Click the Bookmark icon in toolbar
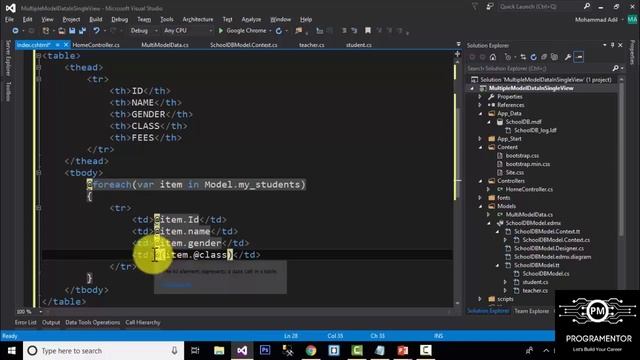The width and height of the screenshot is (640, 360). click(368, 31)
